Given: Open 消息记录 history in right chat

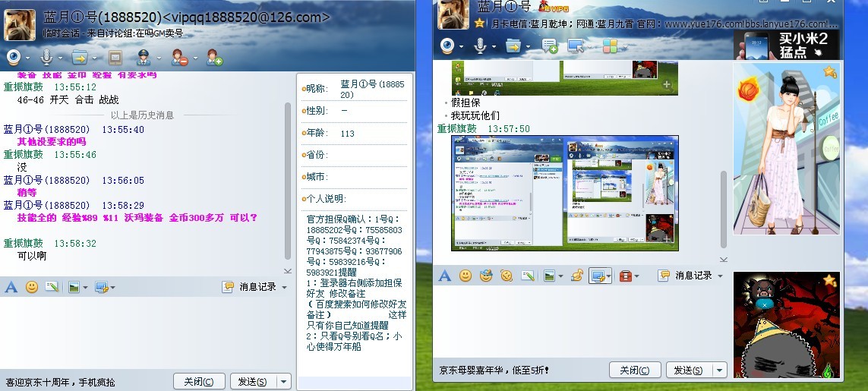Looking at the screenshot, I should pyautogui.click(x=687, y=276).
